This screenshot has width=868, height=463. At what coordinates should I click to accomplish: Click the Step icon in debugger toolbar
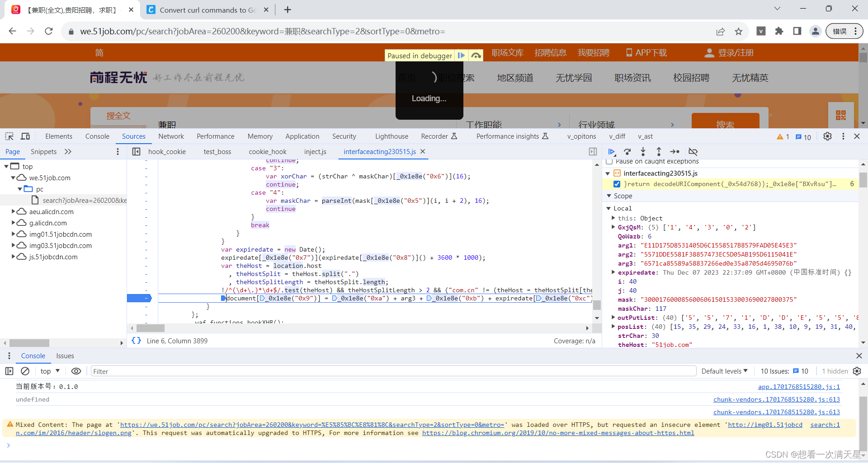675,152
